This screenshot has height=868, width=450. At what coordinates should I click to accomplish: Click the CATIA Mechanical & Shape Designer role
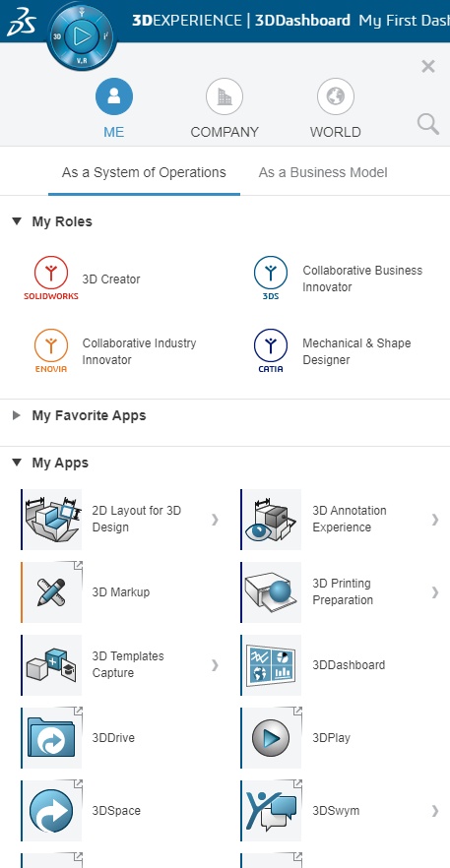click(x=333, y=351)
